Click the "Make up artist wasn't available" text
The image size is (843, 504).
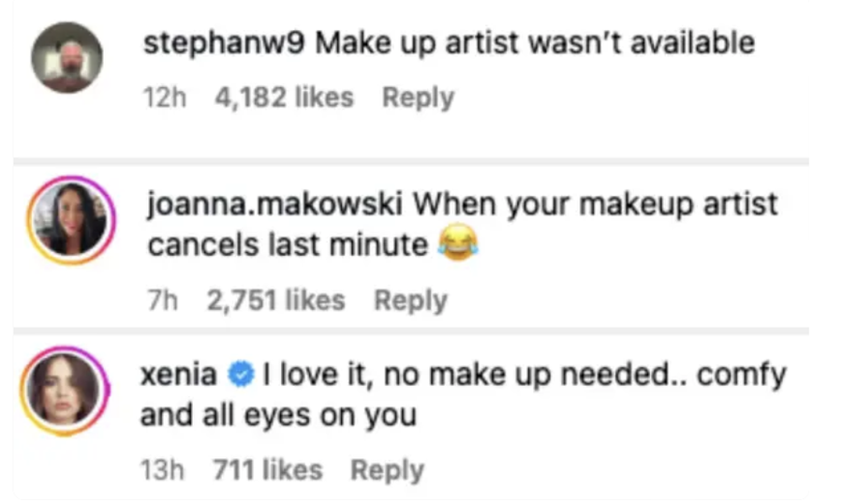[x=534, y=44]
